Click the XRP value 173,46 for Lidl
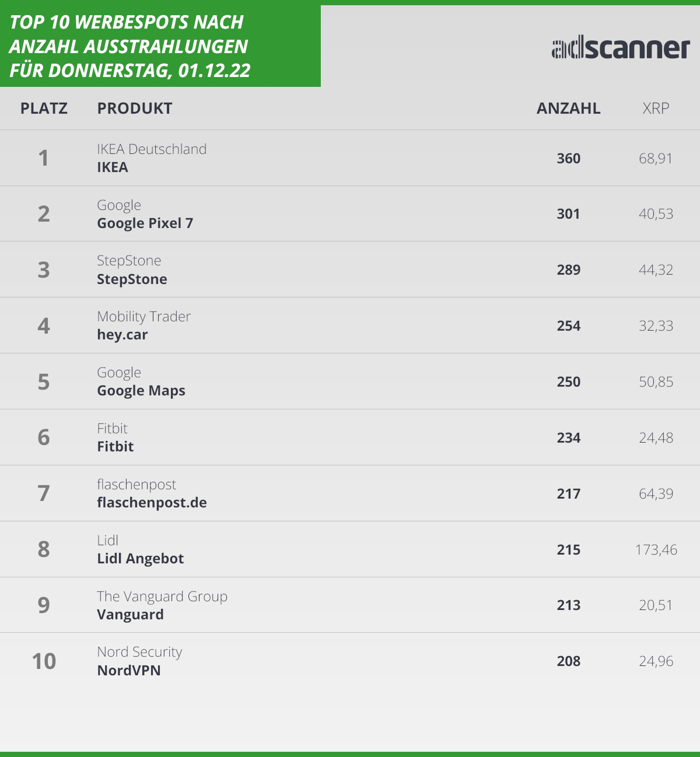 pyautogui.click(x=656, y=550)
